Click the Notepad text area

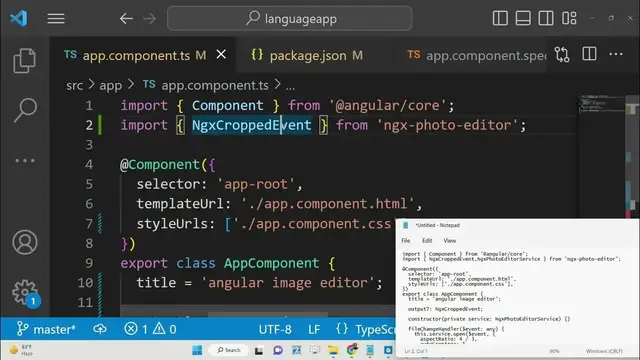pos(517,297)
